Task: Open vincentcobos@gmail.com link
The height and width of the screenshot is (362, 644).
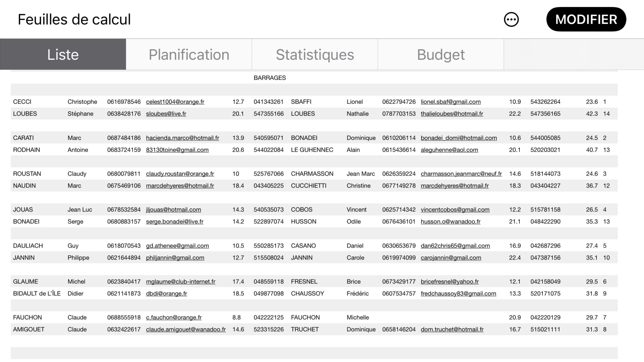Action: click(x=455, y=210)
